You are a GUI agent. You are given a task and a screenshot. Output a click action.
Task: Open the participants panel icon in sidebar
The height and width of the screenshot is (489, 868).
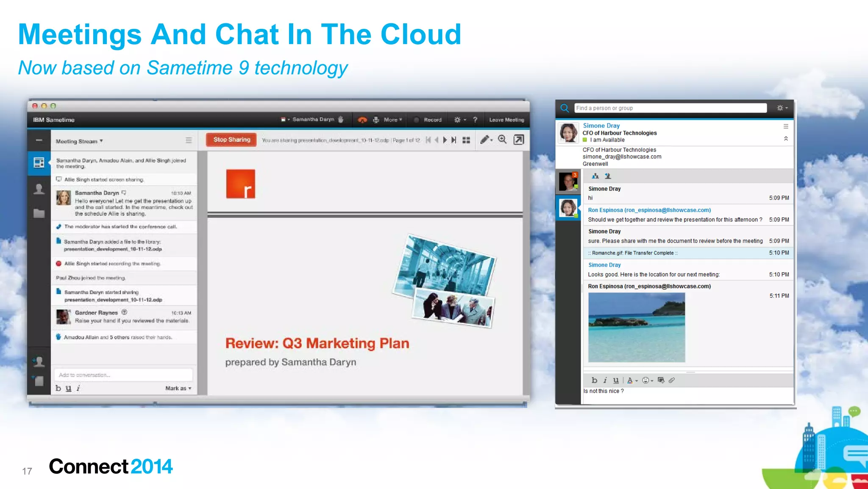[39, 189]
